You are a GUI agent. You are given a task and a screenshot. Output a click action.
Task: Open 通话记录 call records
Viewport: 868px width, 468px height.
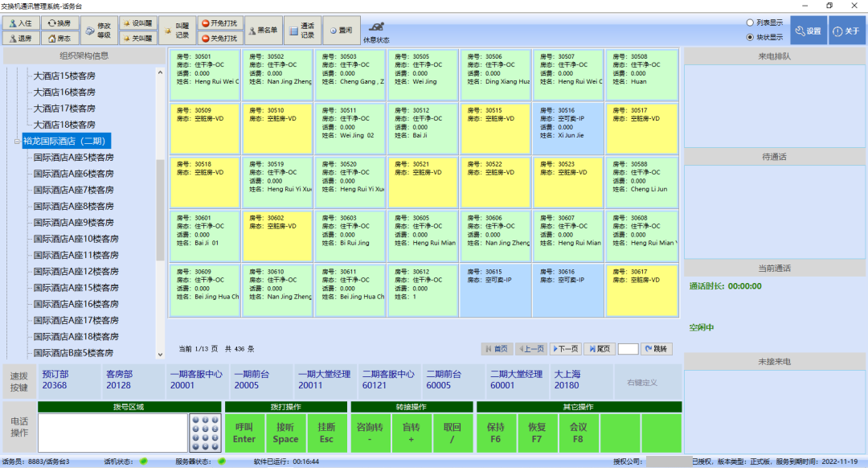pyautogui.click(x=302, y=31)
